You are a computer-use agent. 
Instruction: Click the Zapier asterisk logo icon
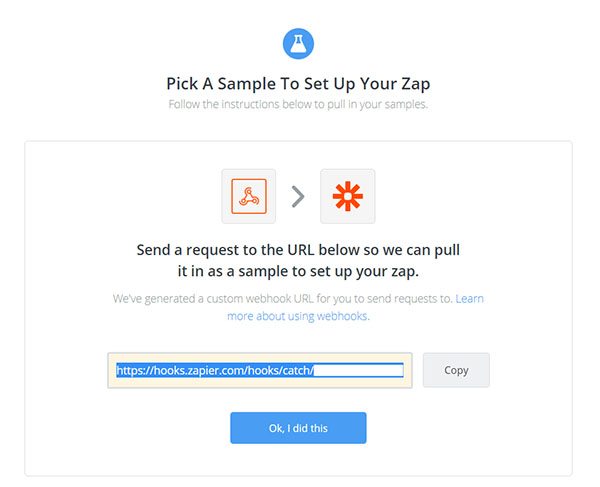coord(347,197)
